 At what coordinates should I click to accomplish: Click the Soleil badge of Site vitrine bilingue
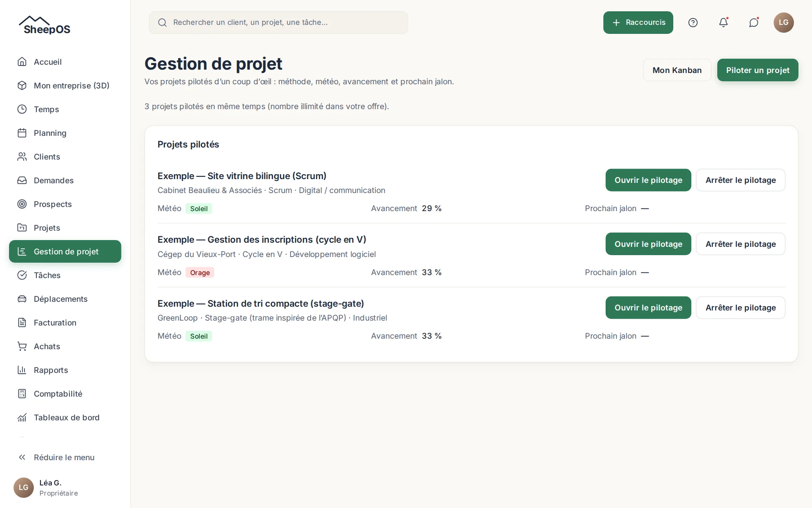pos(198,208)
